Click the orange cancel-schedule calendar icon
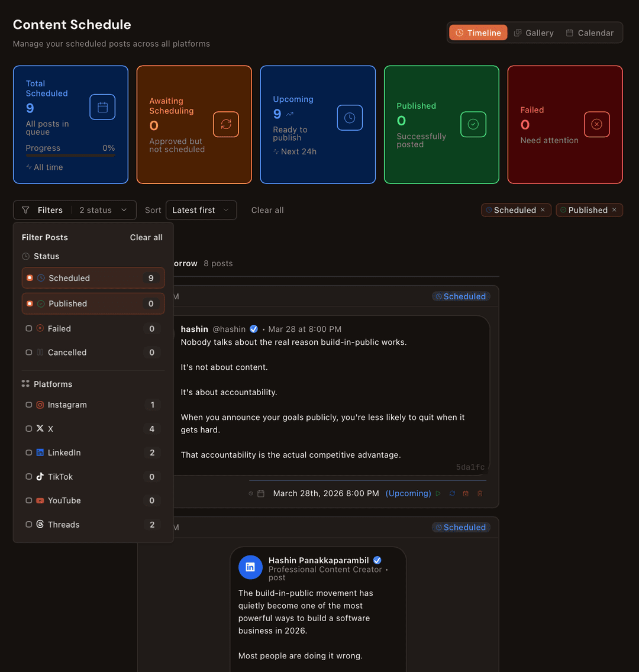 click(x=466, y=493)
